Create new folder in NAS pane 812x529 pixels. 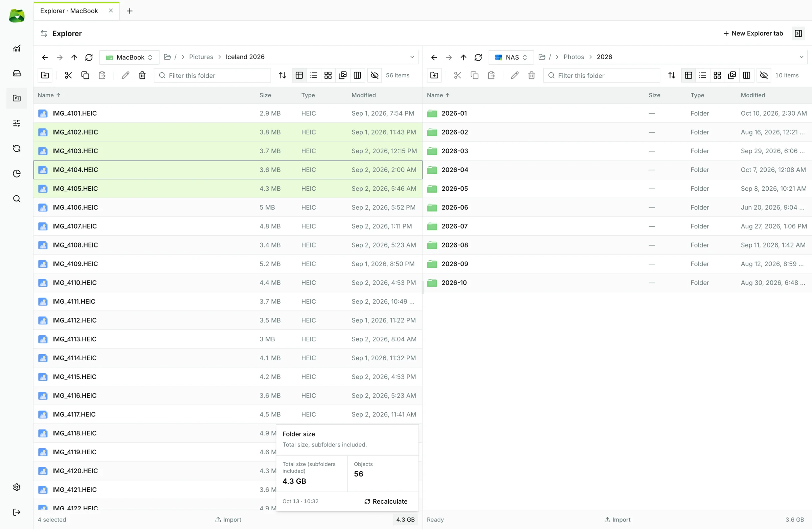coord(434,75)
